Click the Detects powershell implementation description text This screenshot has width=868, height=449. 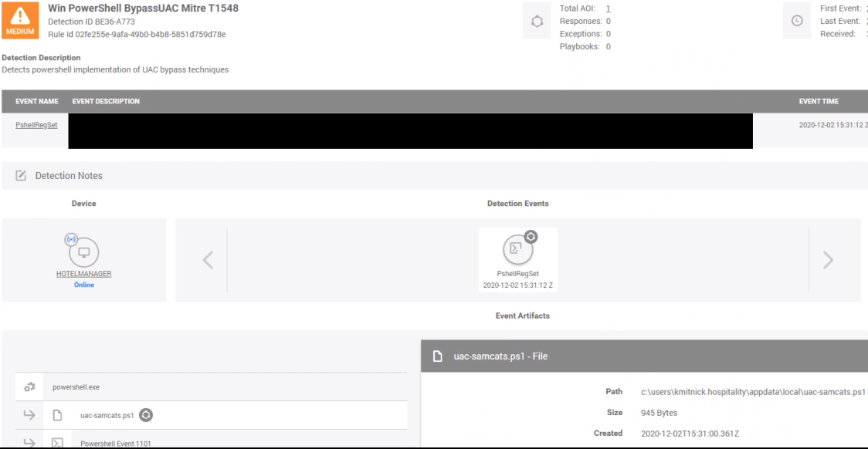115,70
